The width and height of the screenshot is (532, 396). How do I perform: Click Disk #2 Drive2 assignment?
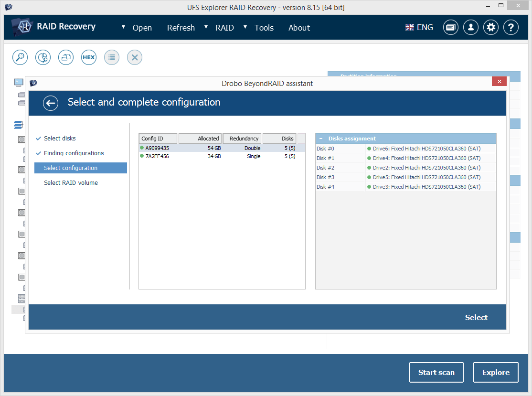[x=430, y=168]
